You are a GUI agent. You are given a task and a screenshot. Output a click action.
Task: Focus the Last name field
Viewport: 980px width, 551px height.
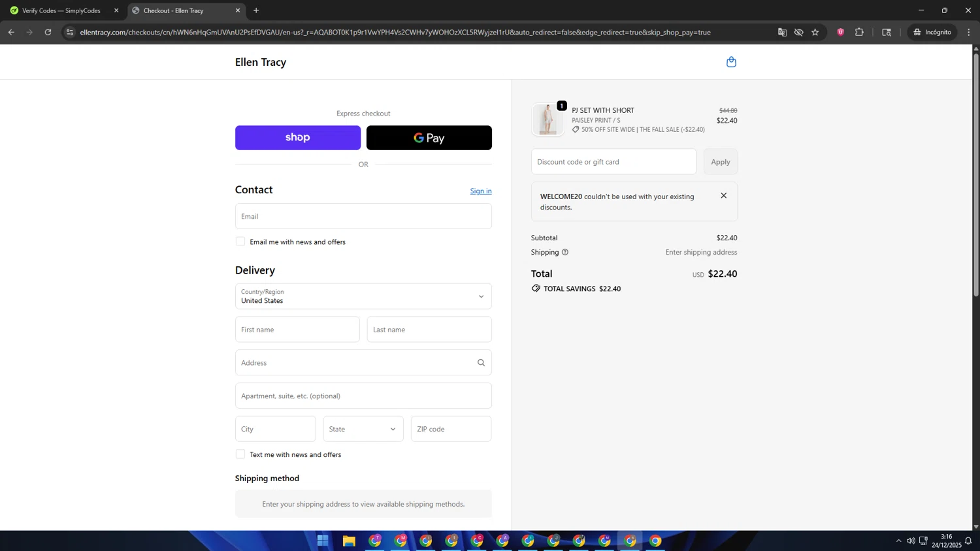tap(429, 330)
